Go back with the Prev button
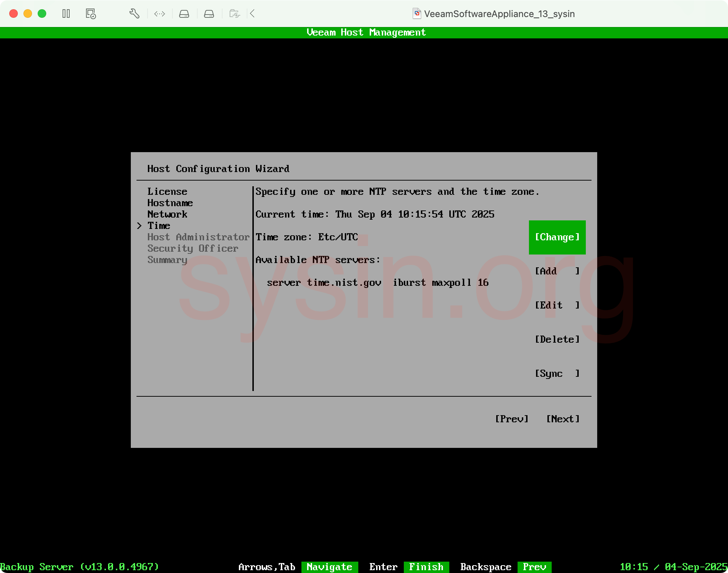Viewport: 728px width, 573px height. [x=512, y=419]
